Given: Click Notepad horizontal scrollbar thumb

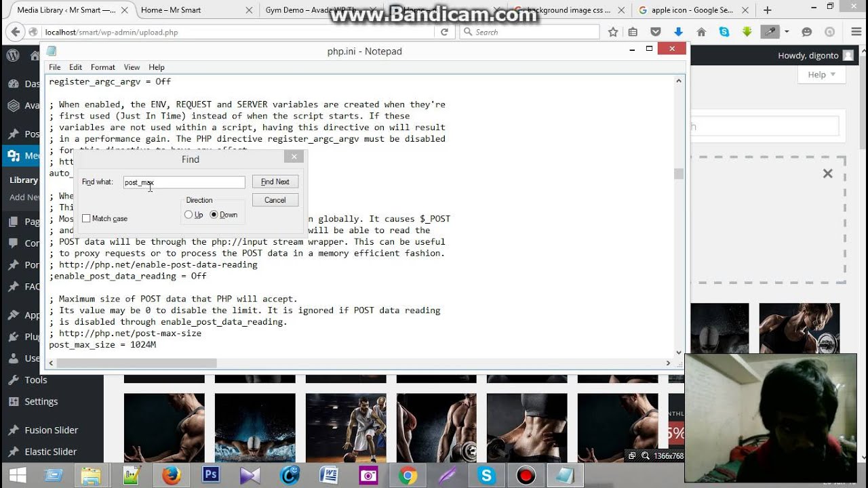Looking at the screenshot, I should 136,363.
